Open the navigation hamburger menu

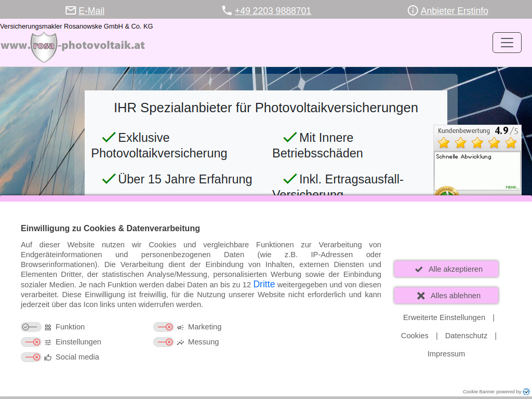(507, 42)
